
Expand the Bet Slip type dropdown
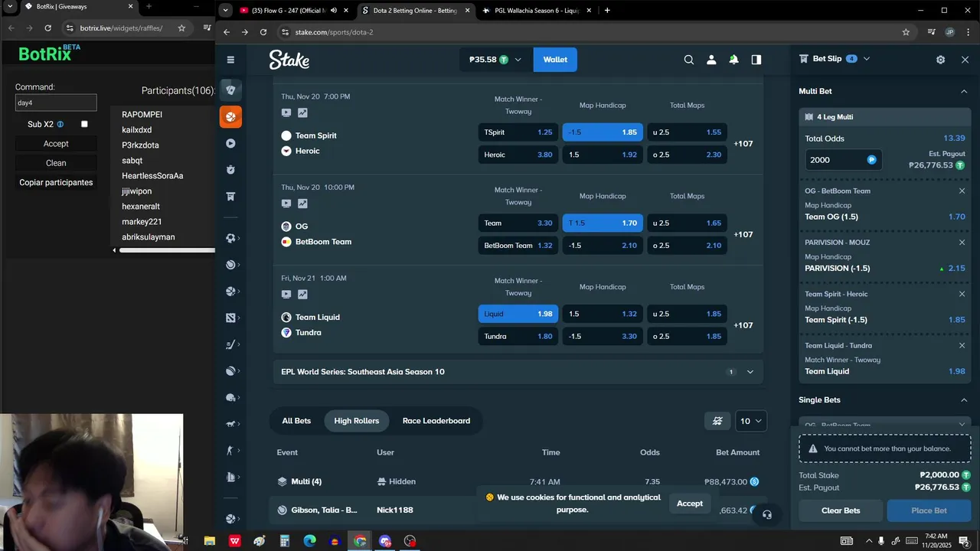tap(867, 59)
